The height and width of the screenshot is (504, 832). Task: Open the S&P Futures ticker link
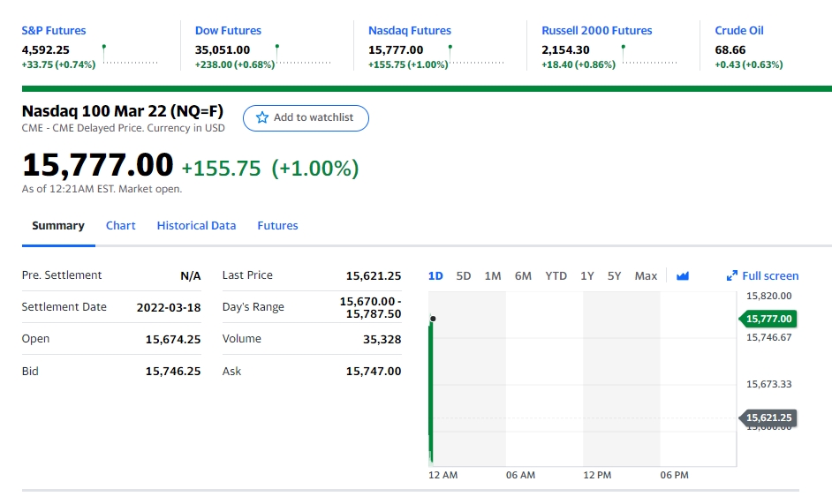(x=54, y=31)
